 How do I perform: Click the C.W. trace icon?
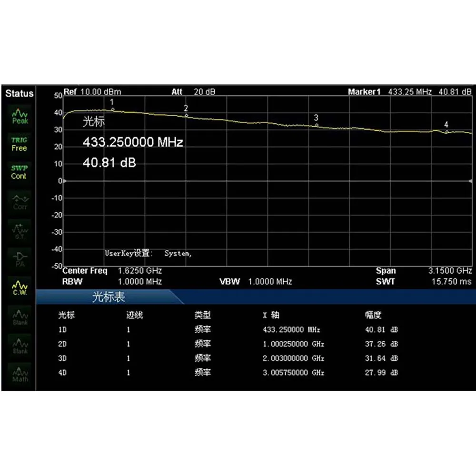click(x=20, y=288)
